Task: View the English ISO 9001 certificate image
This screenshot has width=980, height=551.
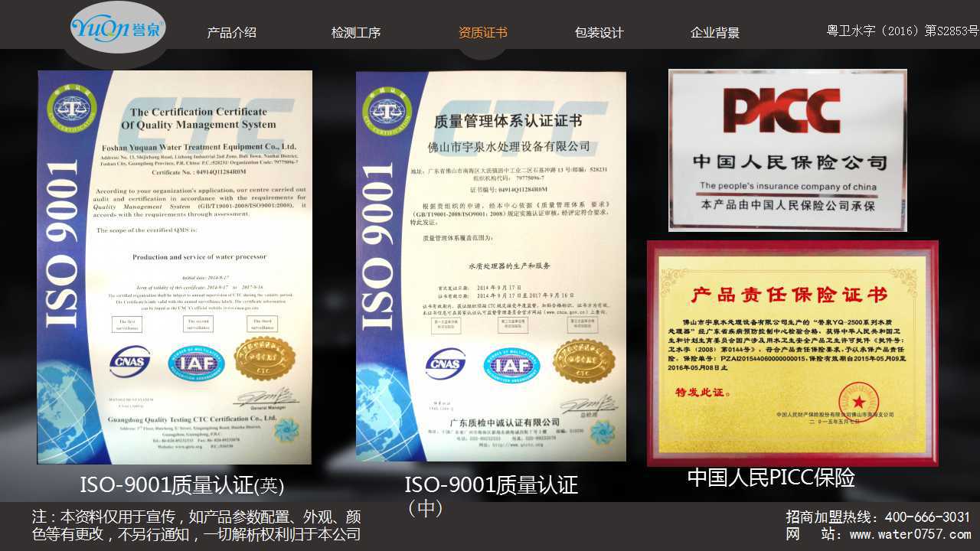Action: coord(175,267)
